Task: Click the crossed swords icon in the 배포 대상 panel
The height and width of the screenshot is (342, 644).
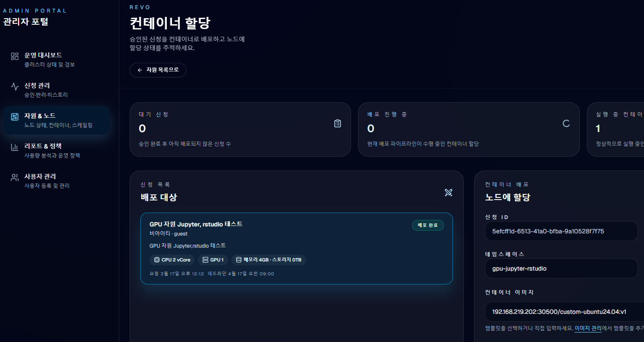Action: click(x=448, y=193)
